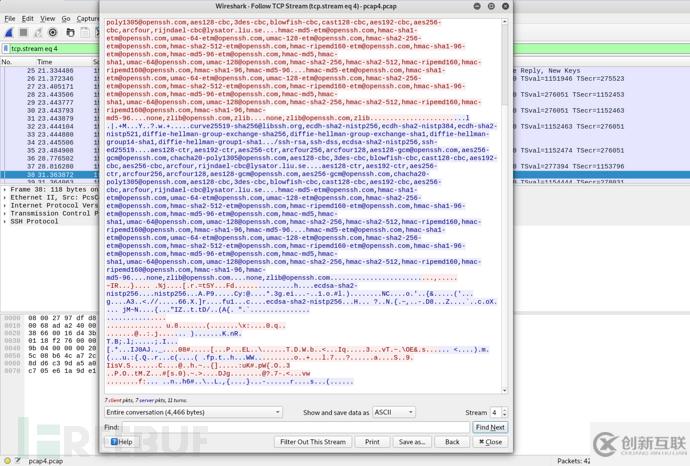Image resolution: width=690 pixels, height=466 pixels.
Task: Expand the Frame 38 tree item
Action: [x=5, y=189]
